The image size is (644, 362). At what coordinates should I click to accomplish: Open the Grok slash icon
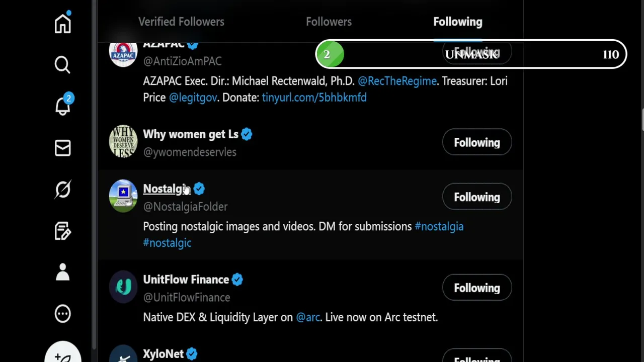pyautogui.click(x=63, y=190)
